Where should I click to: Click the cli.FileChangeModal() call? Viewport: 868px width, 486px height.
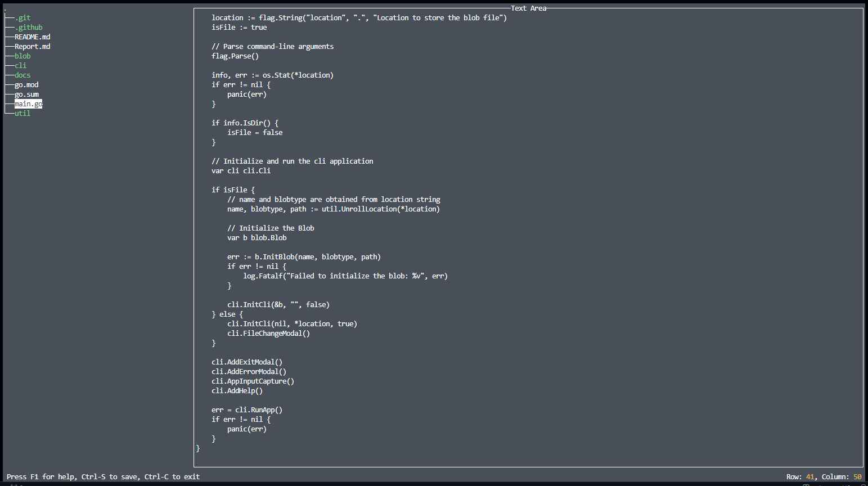(269, 334)
